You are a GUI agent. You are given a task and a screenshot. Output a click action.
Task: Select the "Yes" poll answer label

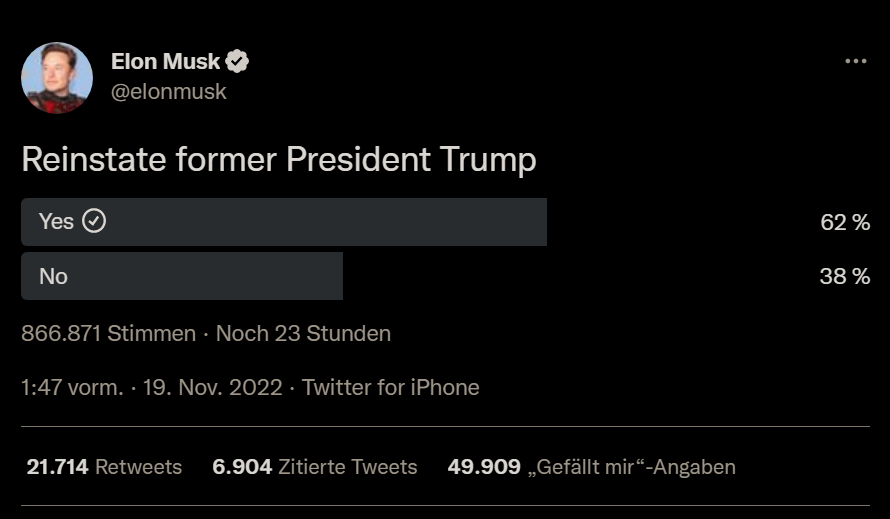56,222
